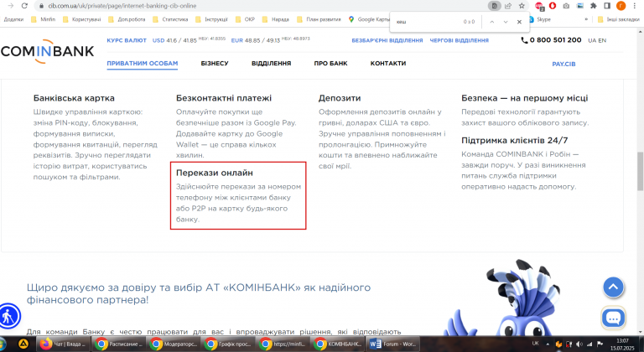Open the camera screenshot extension
The width and height of the screenshot is (644, 352).
tap(566, 6)
